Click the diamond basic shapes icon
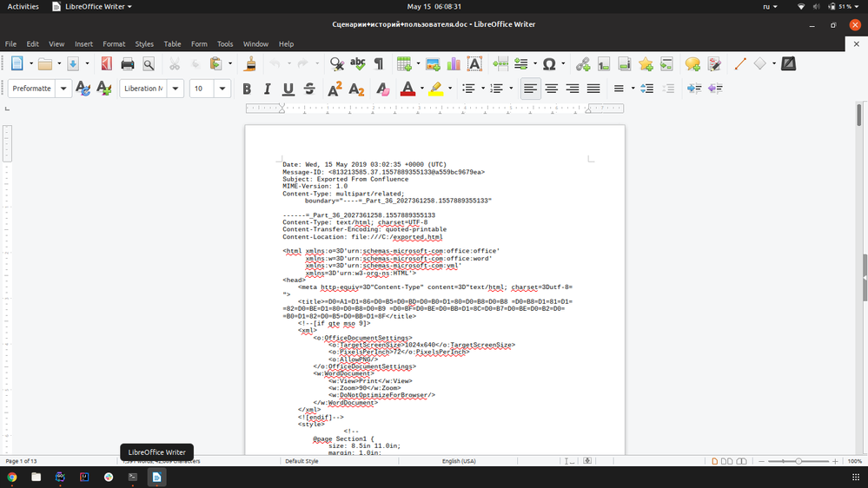868x488 pixels. click(x=760, y=64)
